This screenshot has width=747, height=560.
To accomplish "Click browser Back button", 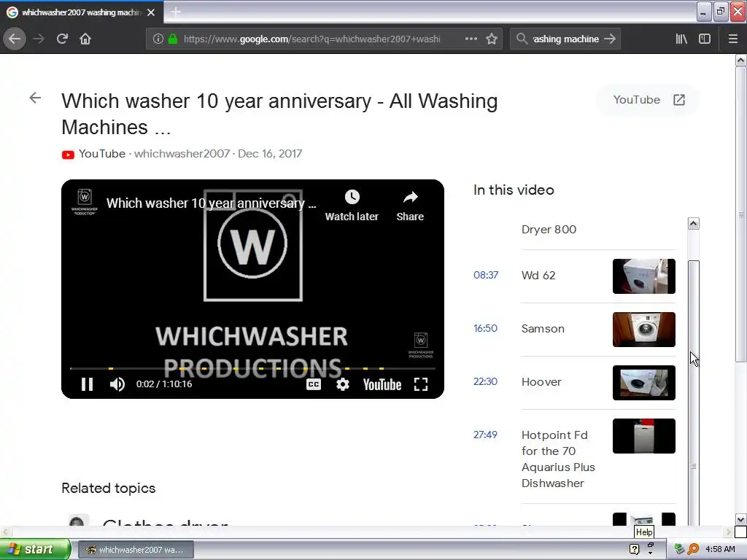I will pos(15,39).
